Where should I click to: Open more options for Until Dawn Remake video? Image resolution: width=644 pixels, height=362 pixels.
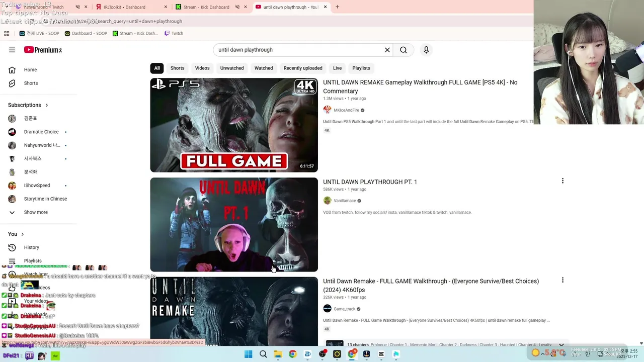click(x=562, y=280)
